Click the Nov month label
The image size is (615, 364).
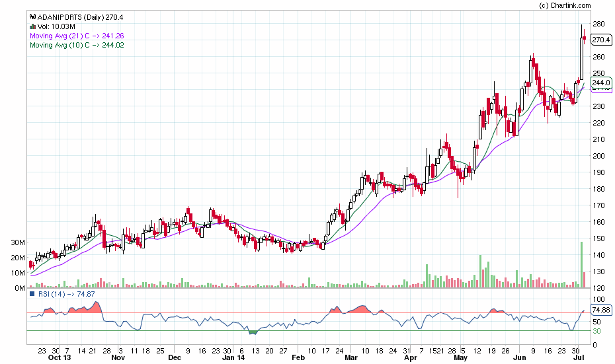tap(118, 357)
